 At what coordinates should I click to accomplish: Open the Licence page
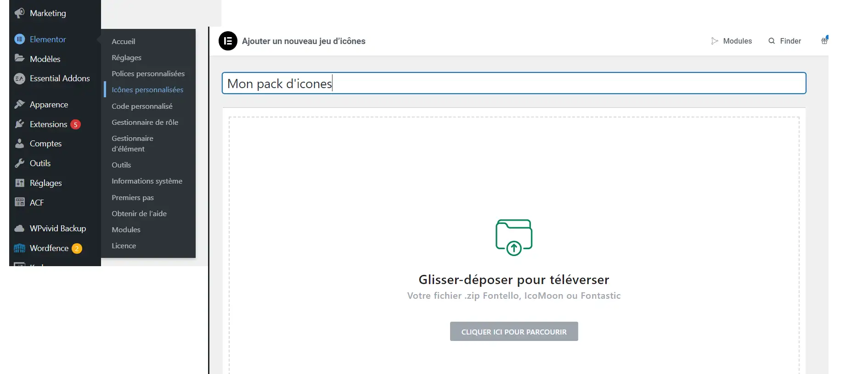[124, 246]
